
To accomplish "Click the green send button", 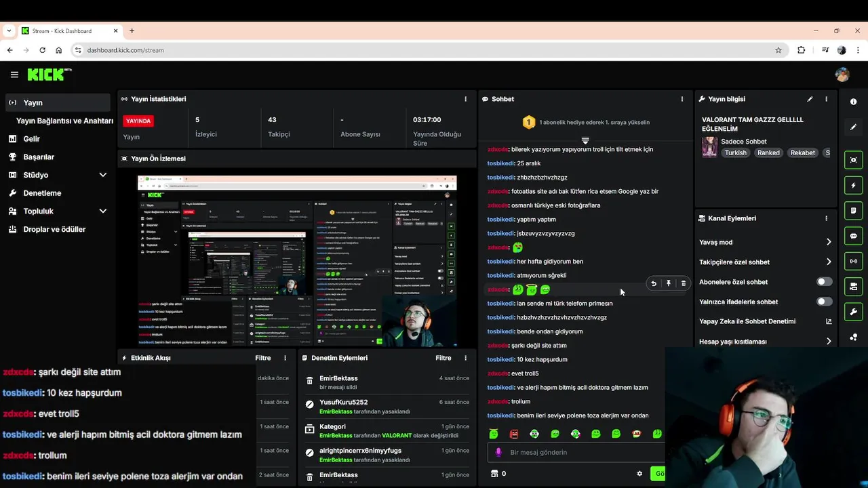I will pos(657,474).
